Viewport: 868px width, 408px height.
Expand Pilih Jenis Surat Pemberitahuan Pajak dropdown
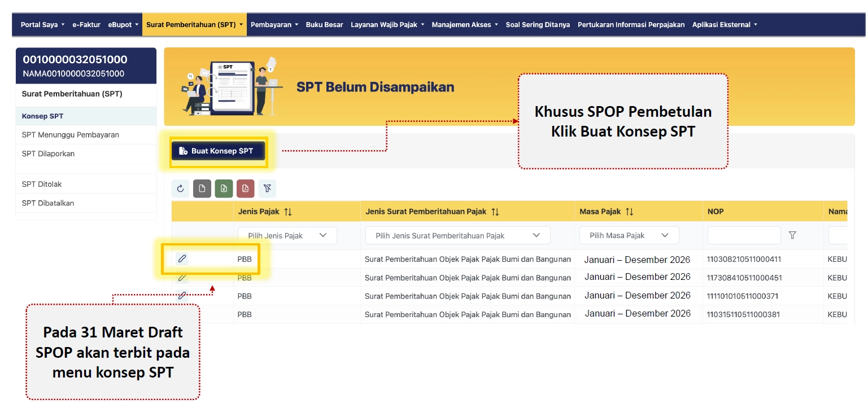pos(457,236)
